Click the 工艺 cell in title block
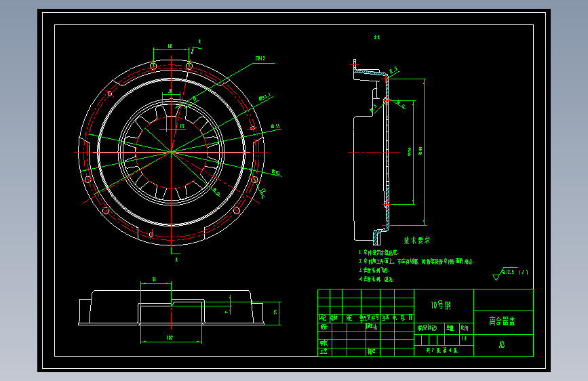Viewport: 588px width, 381px height. point(324,352)
